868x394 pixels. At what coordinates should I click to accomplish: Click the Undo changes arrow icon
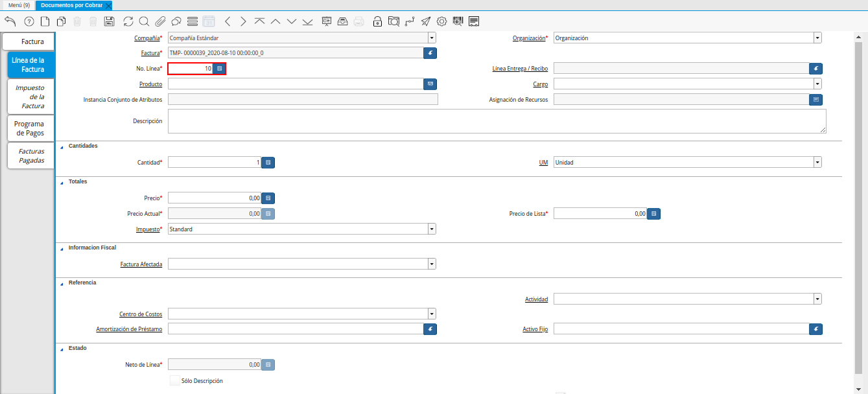(10, 21)
